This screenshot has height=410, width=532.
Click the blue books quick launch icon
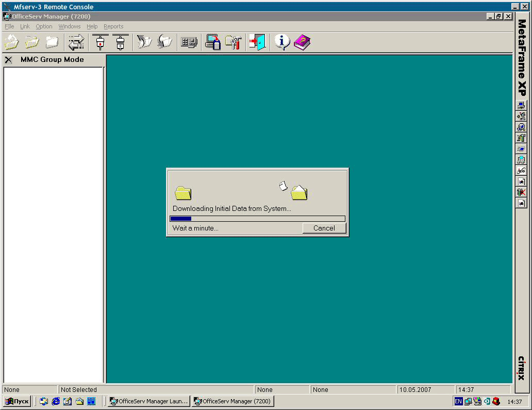pyautogui.click(x=91, y=401)
